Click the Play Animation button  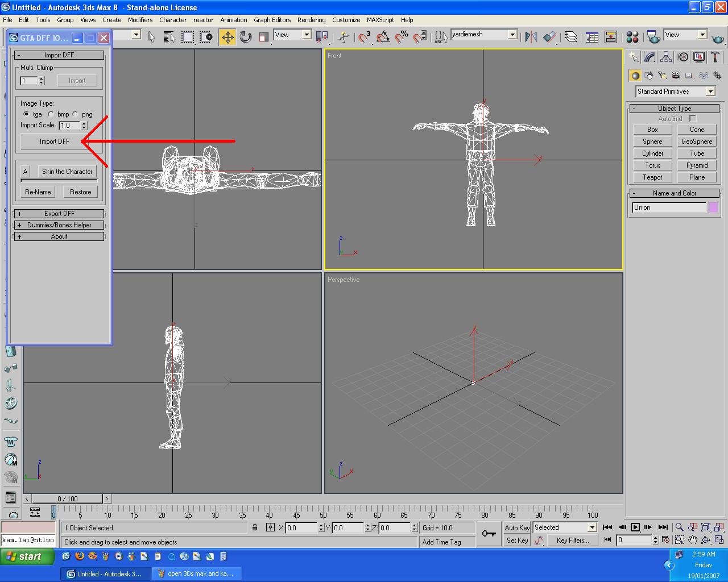[x=635, y=527]
